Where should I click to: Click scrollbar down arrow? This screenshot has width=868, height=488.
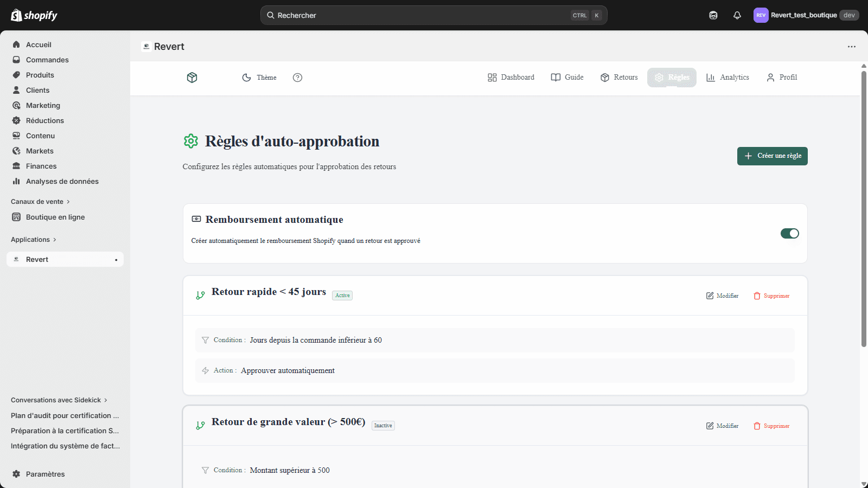pyautogui.click(x=864, y=484)
